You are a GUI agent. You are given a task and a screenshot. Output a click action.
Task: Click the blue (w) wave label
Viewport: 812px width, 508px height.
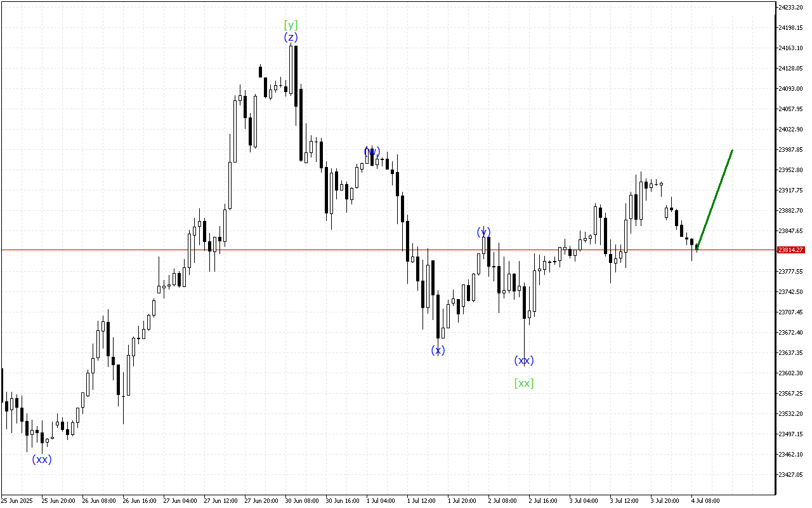[x=372, y=151]
